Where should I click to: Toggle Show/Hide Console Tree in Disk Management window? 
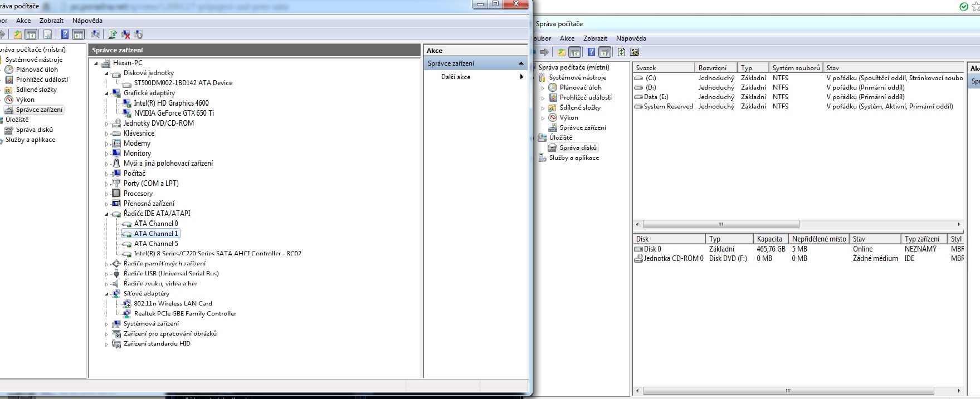tap(574, 52)
